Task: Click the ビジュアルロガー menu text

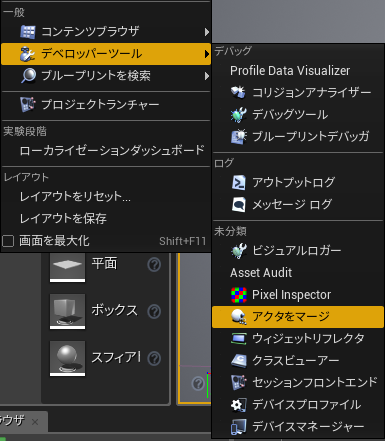Action: tap(297, 251)
